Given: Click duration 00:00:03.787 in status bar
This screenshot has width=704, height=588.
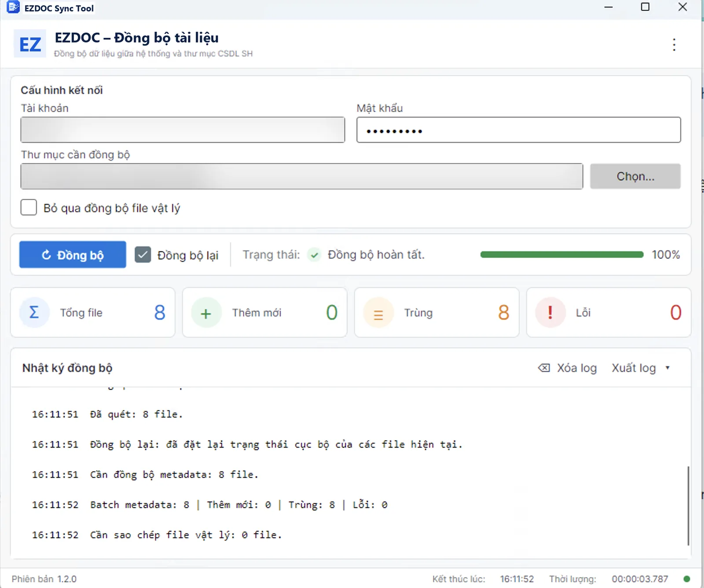Looking at the screenshot, I should point(640,579).
